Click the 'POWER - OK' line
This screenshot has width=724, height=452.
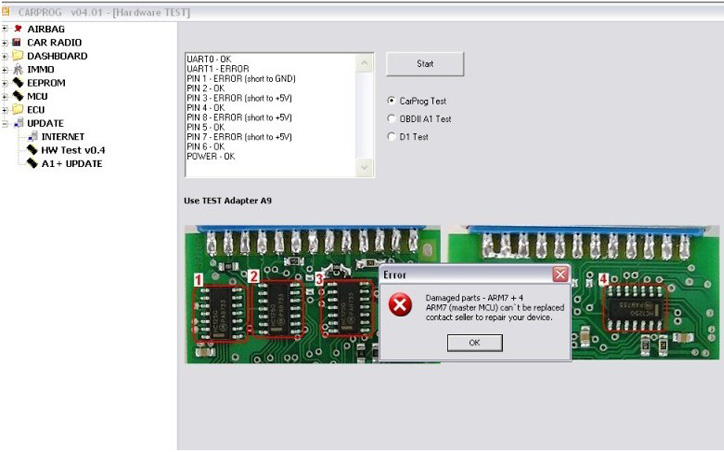(x=211, y=156)
